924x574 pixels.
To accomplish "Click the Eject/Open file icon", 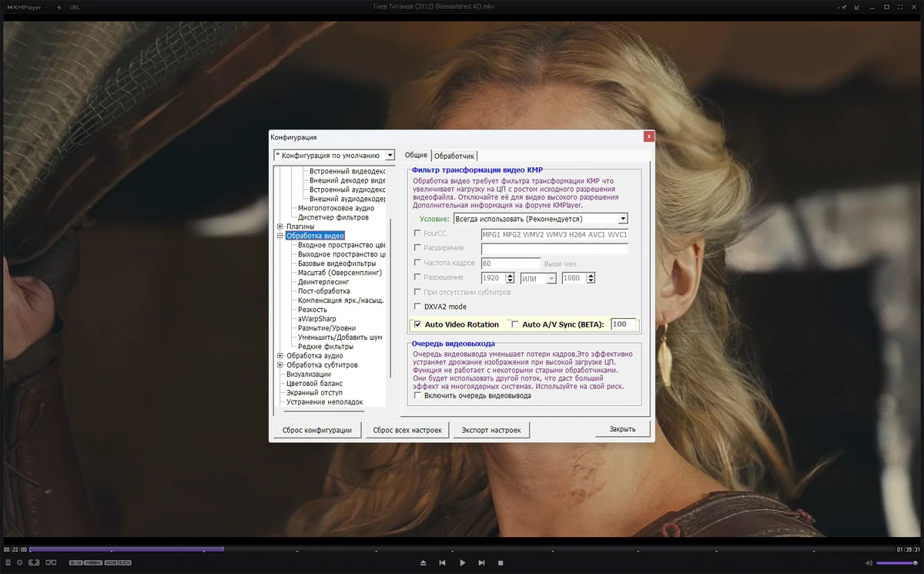I will point(423,563).
